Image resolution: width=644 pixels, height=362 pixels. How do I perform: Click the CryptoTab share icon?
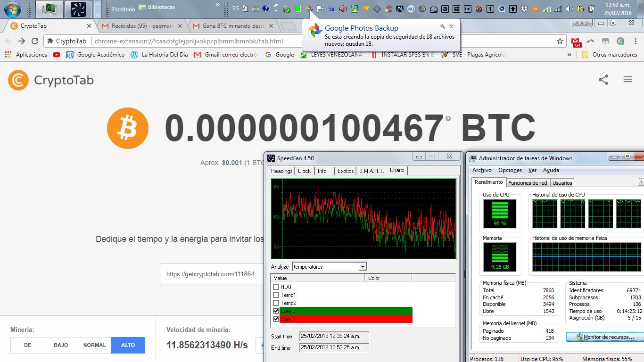click(603, 80)
